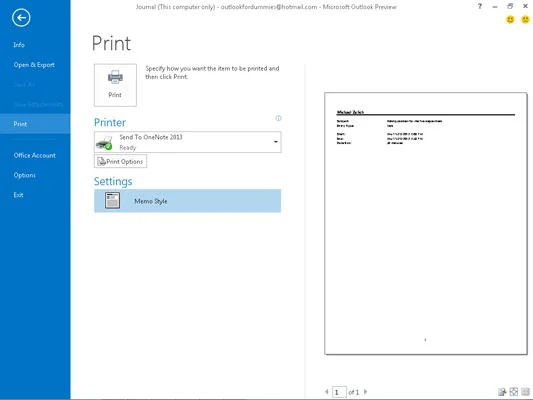
Task: Click the printer info icon
Action: point(278,118)
